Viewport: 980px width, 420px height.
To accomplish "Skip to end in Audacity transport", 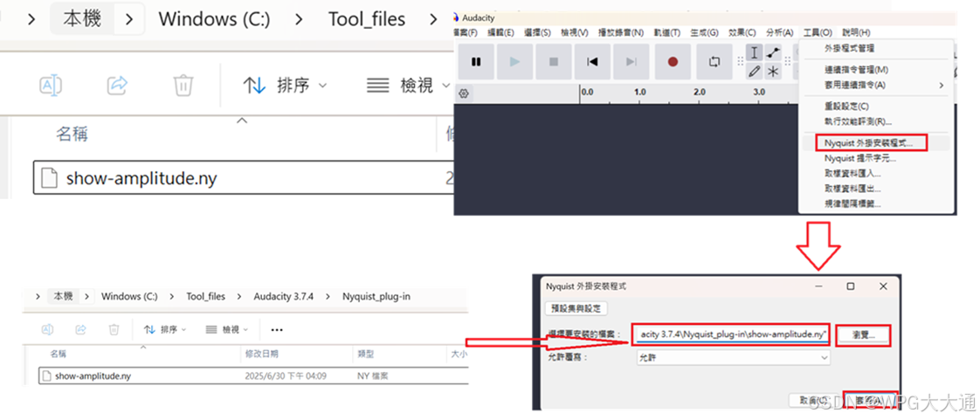I will [631, 61].
